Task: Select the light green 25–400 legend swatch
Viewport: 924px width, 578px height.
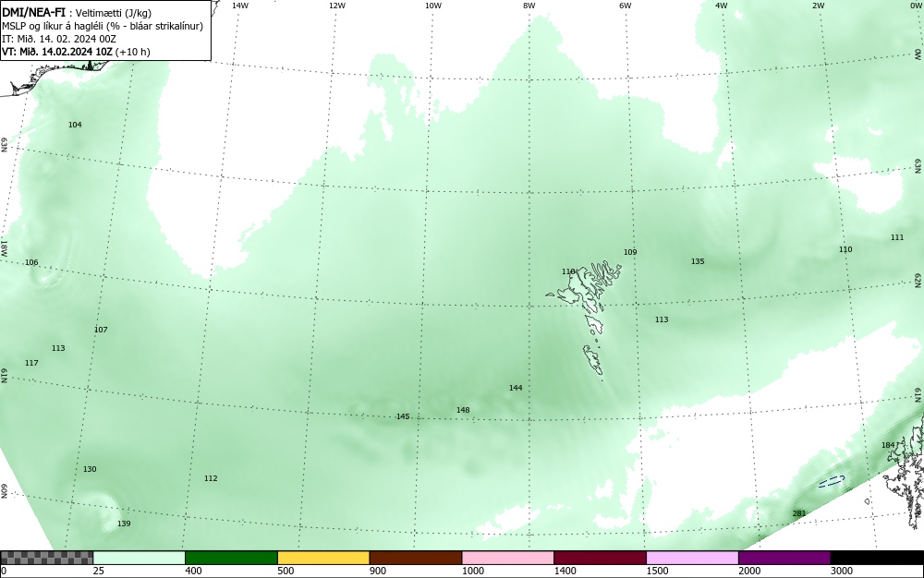Action: click(x=140, y=558)
